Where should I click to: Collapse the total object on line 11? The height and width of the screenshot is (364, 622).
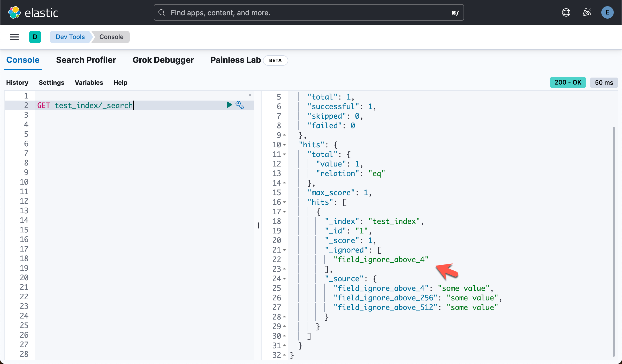click(285, 154)
